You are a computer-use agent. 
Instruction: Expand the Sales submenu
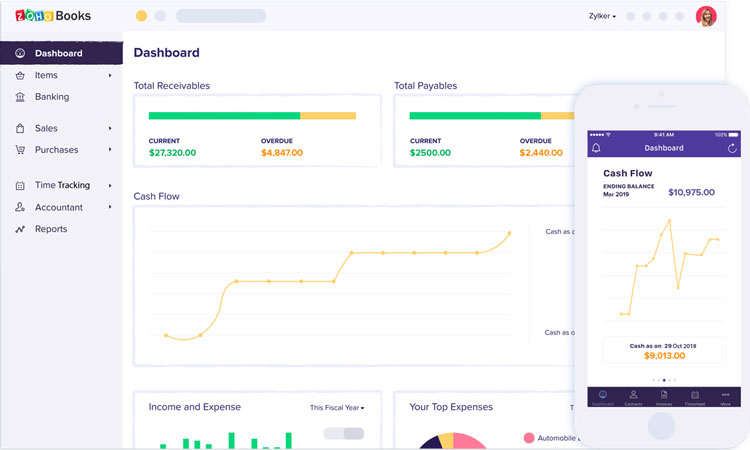[x=110, y=128]
